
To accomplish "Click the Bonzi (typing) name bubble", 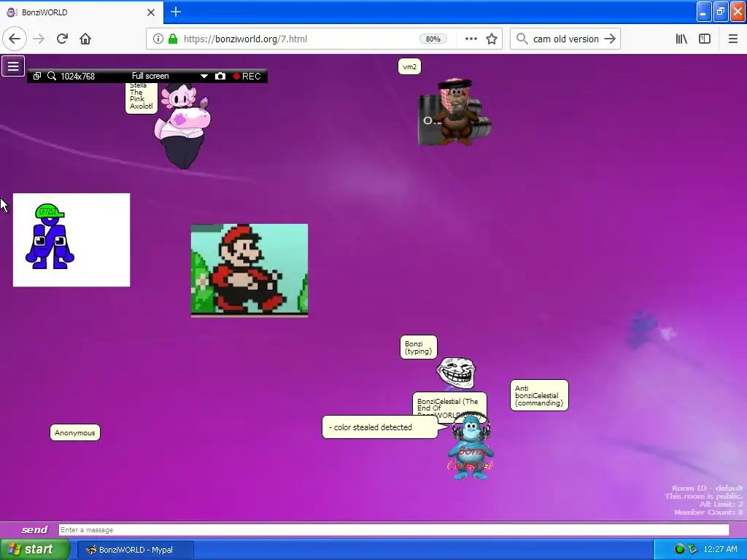I will [x=418, y=347].
